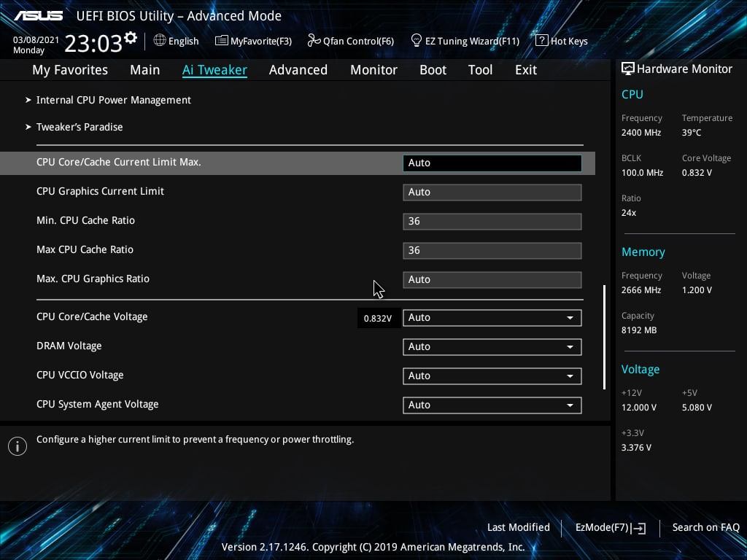
Task: Open the Tool tab
Action: pos(480,70)
